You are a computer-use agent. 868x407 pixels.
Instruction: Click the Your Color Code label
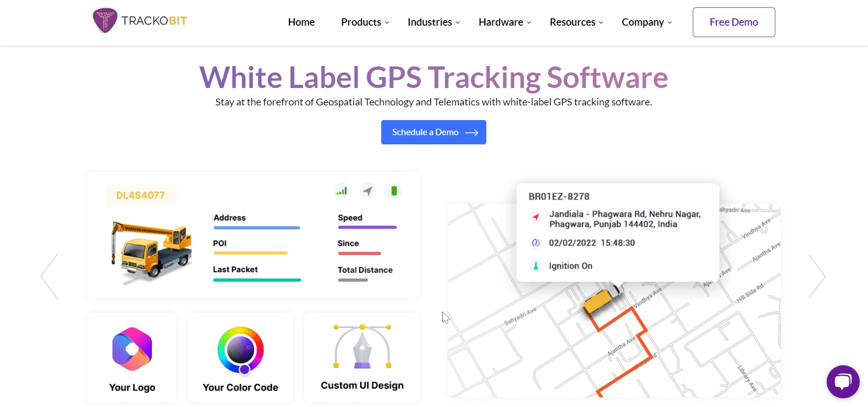pyautogui.click(x=240, y=388)
